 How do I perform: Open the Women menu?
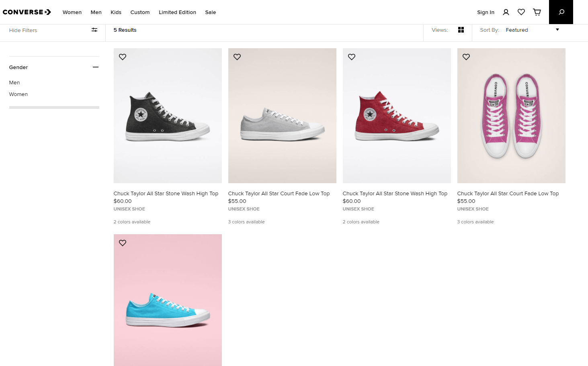72,12
